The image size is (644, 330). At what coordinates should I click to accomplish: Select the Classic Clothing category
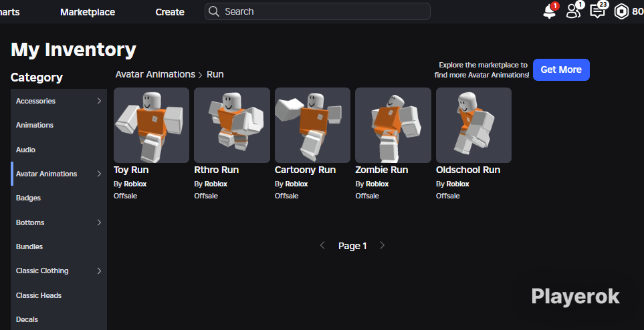coord(59,271)
